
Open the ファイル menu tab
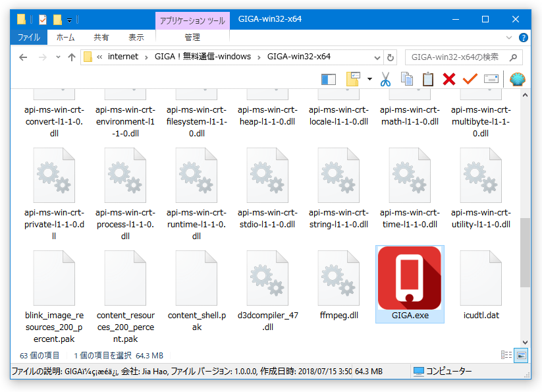tap(29, 38)
